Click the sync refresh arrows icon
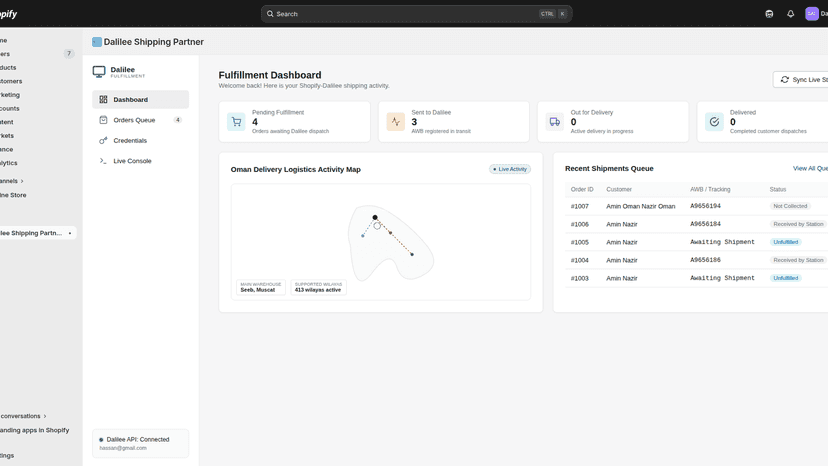The image size is (828, 466). click(785, 79)
